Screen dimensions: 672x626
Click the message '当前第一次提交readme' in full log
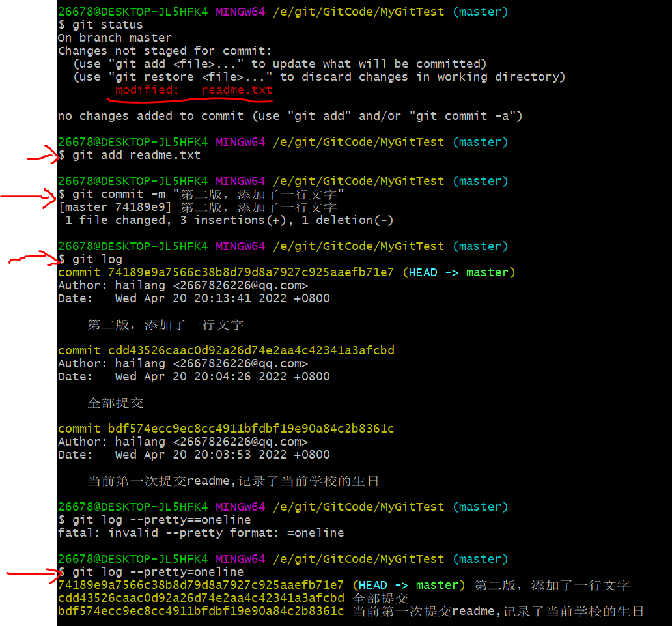[x=233, y=481]
